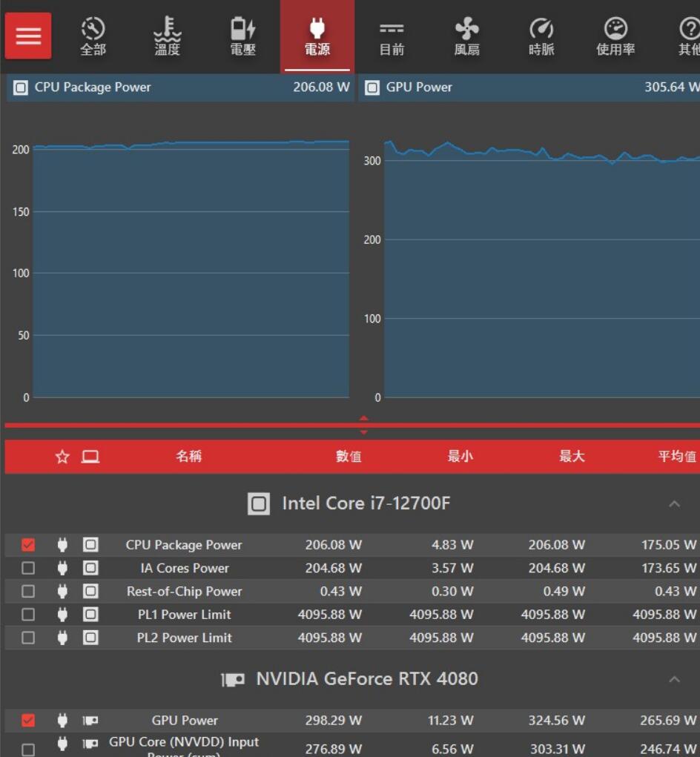
Task: Click the red splitter handle between graphs and table
Action: click(x=363, y=426)
